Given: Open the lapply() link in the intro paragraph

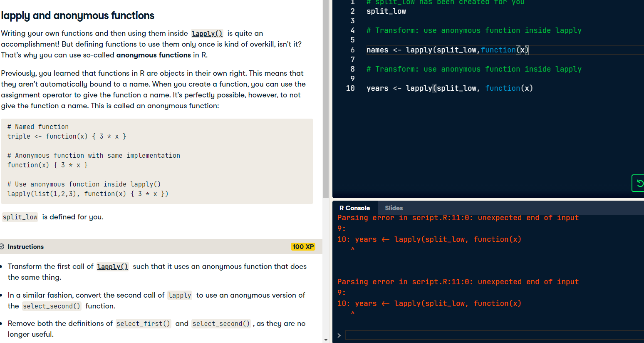Looking at the screenshot, I should [207, 33].
